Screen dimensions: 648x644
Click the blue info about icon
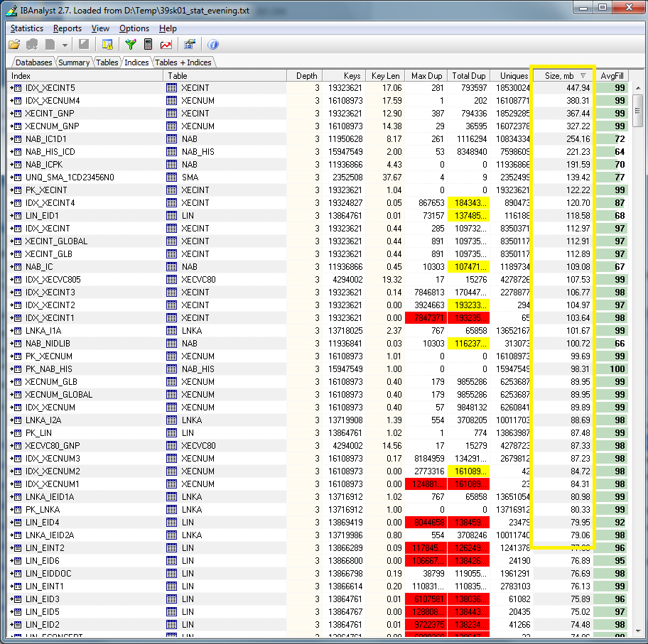coord(212,45)
